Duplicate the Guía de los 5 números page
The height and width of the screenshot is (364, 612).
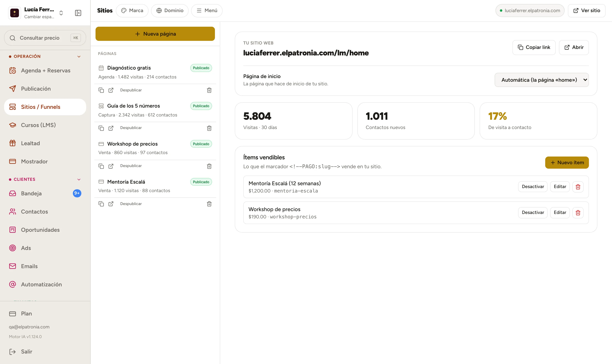point(101,128)
